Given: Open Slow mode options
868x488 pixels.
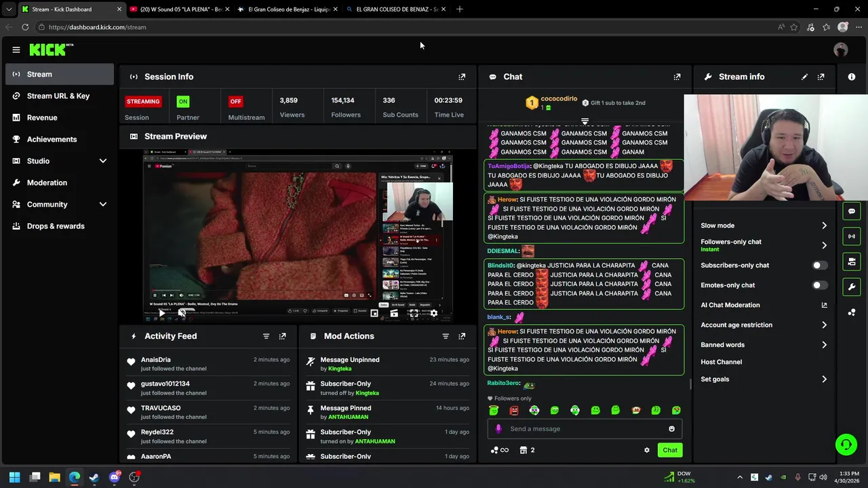Looking at the screenshot, I should pos(764,226).
